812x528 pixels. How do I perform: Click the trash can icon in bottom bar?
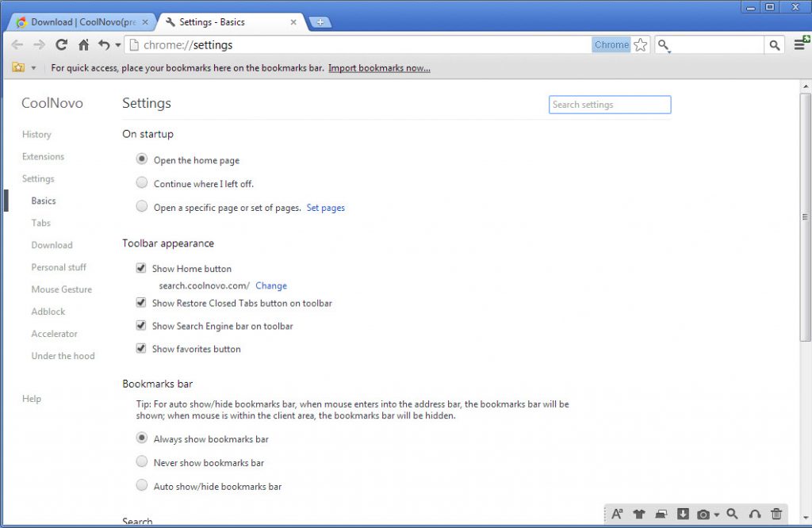click(x=776, y=514)
